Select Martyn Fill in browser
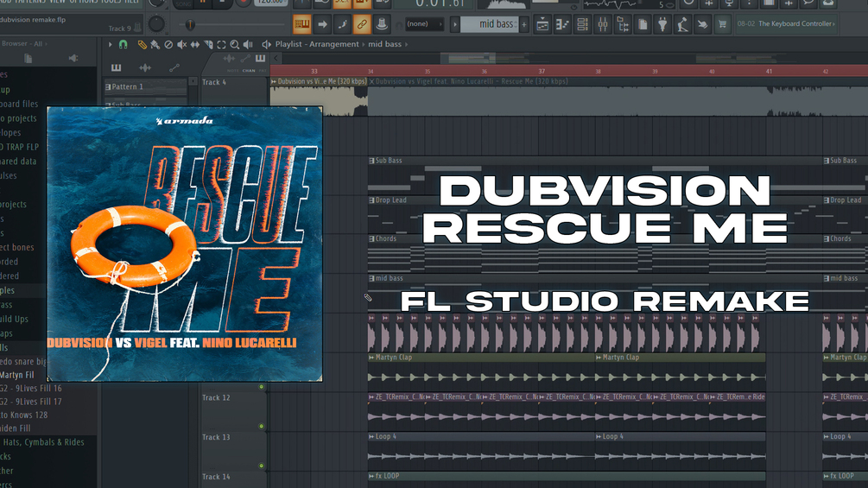Viewport: 868px width, 488px height. pyautogui.click(x=18, y=375)
